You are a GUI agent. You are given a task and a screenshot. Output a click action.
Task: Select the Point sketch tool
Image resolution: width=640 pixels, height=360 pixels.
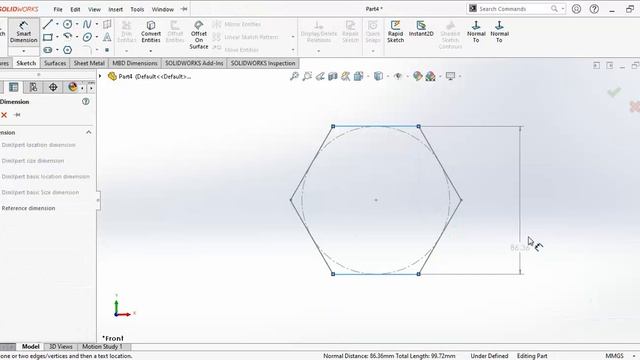click(107, 50)
